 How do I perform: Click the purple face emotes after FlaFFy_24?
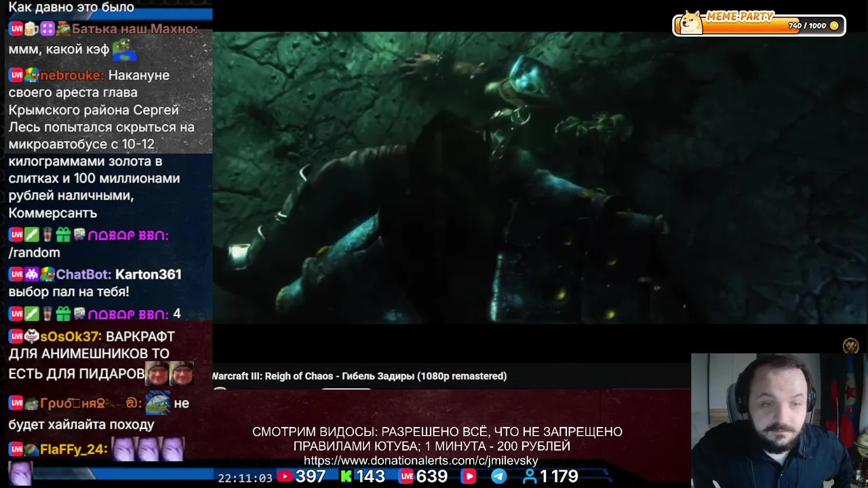[148, 449]
